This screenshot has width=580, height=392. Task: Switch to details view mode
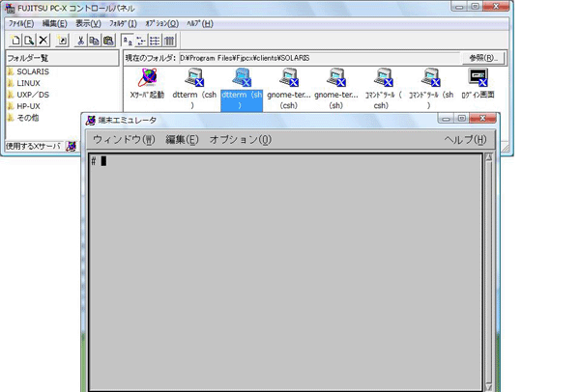[x=169, y=41]
